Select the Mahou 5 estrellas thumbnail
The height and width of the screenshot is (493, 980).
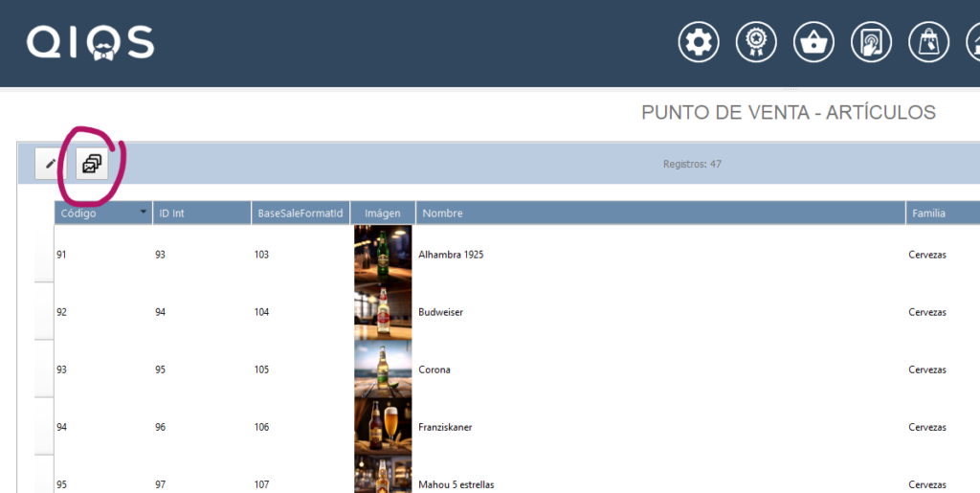(x=383, y=474)
